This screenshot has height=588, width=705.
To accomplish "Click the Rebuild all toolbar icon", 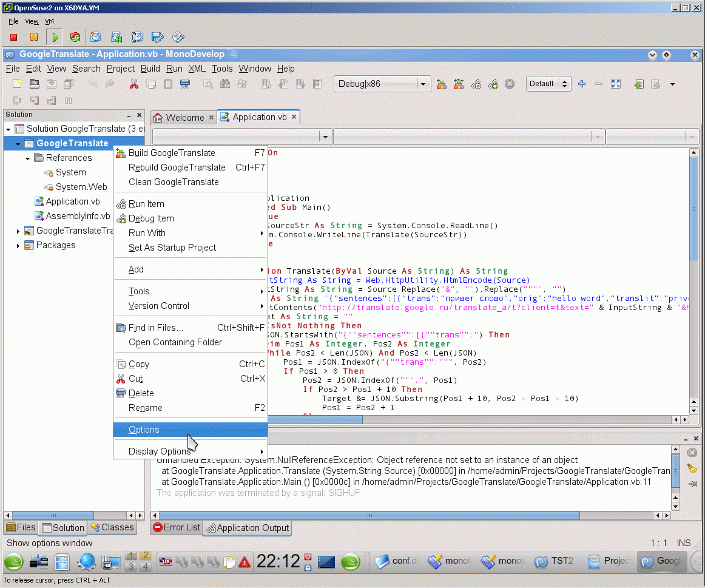I will coord(459,84).
